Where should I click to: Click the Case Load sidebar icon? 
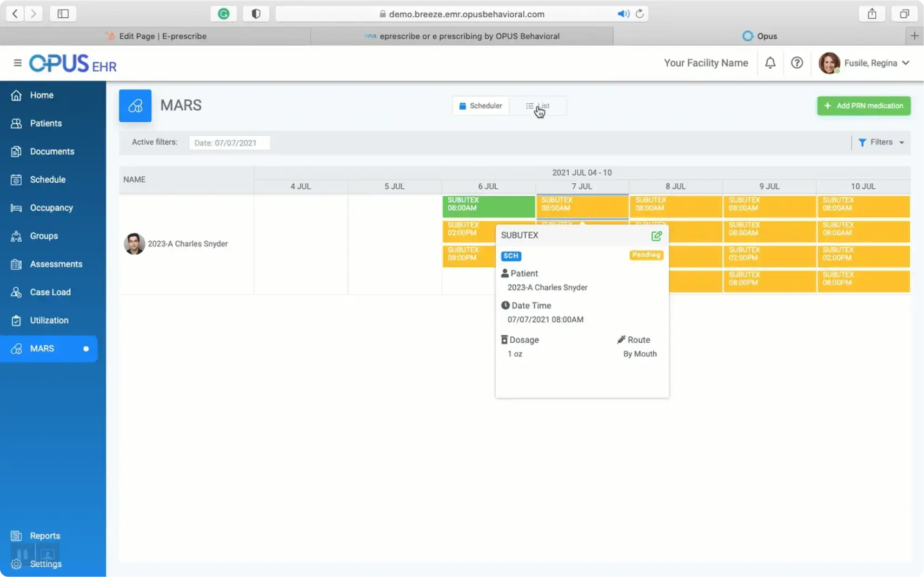(x=16, y=292)
